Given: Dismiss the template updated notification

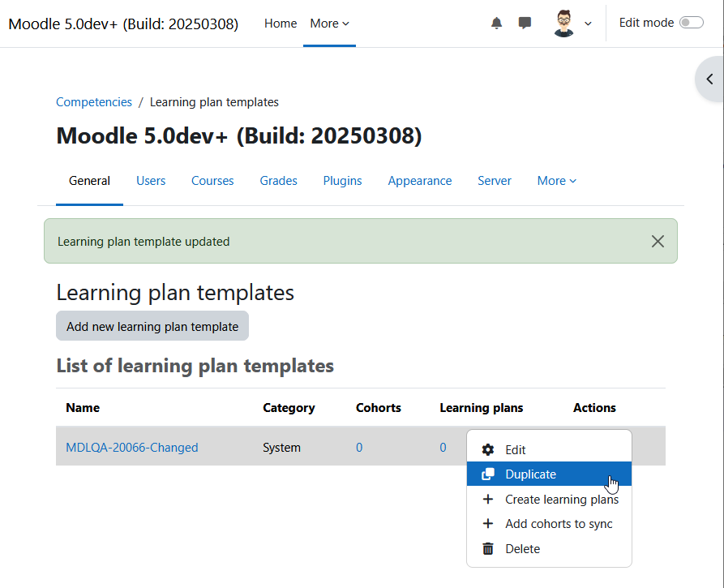Looking at the screenshot, I should tap(658, 241).
